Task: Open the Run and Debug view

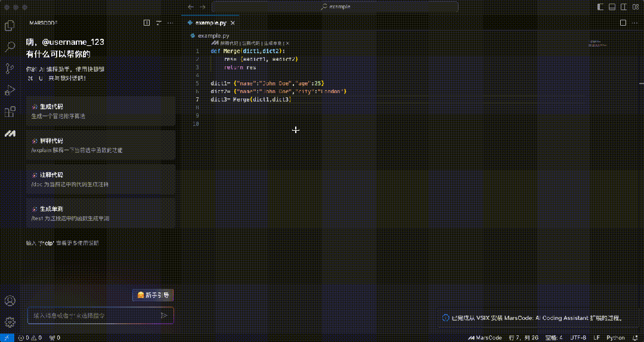Action: tap(10, 90)
